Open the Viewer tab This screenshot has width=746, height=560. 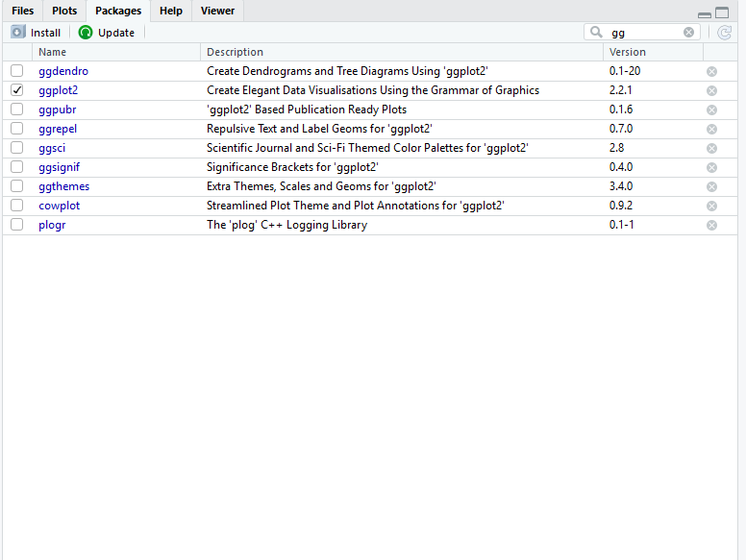coord(217,11)
